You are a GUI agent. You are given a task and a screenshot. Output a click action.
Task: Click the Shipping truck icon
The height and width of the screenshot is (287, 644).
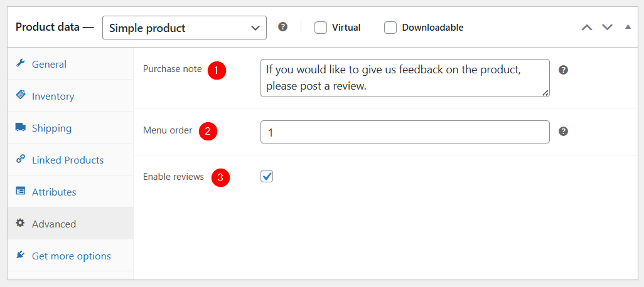pyautogui.click(x=20, y=127)
